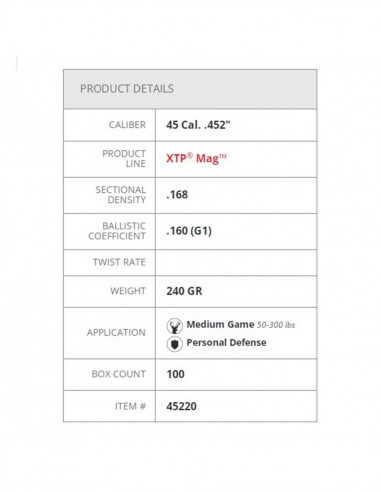Select the item number 45220

pos(181,406)
